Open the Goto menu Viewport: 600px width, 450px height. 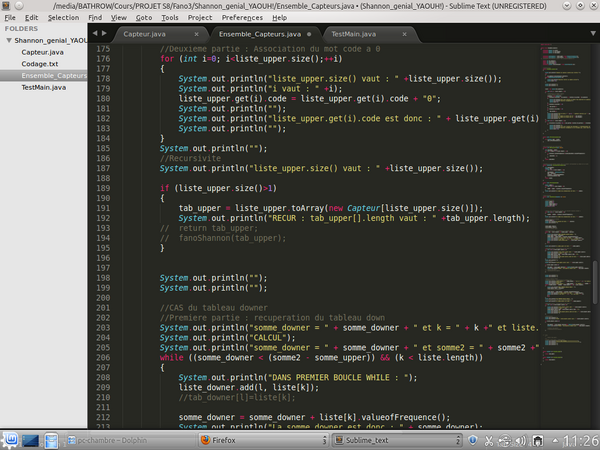pyautogui.click(x=145, y=17)
